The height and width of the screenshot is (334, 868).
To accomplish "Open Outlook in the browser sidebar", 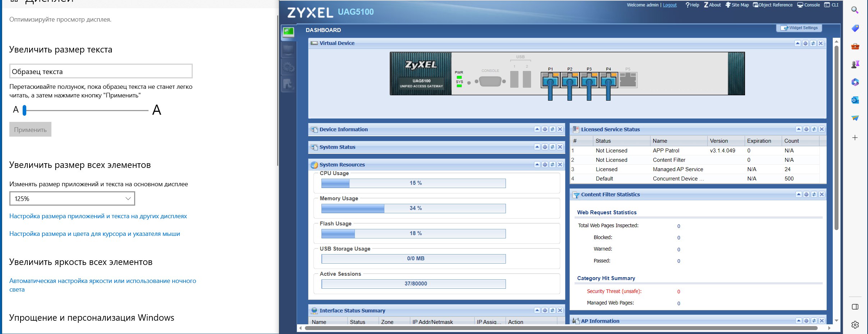I will click(x=855, y=100).
